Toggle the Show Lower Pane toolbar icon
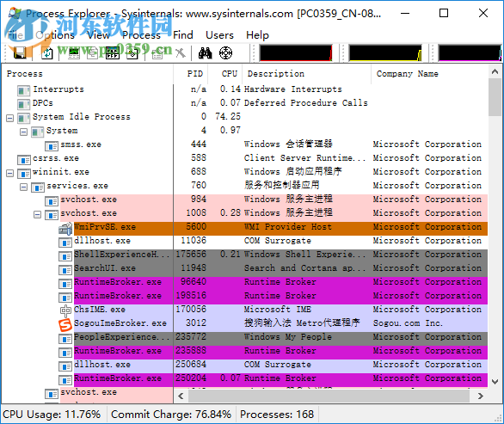The height and width of the screenshot is (424, 504). point(113,53)
